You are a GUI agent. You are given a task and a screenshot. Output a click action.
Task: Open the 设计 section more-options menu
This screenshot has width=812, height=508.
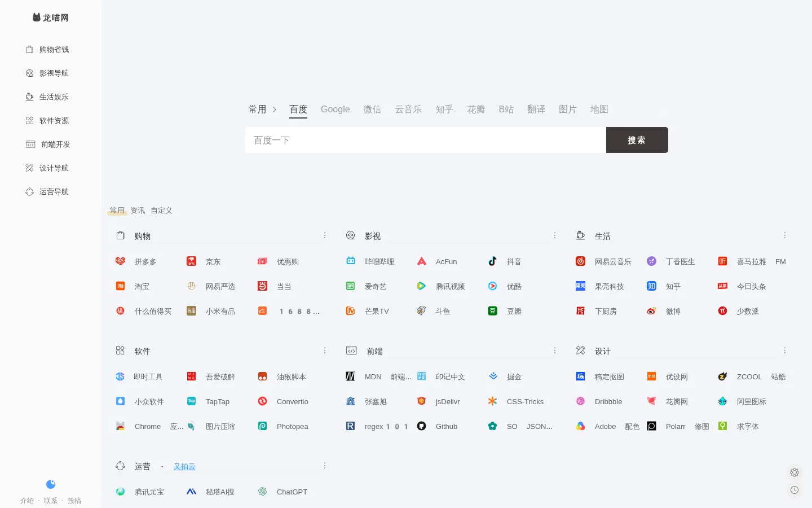coord(785,351)
